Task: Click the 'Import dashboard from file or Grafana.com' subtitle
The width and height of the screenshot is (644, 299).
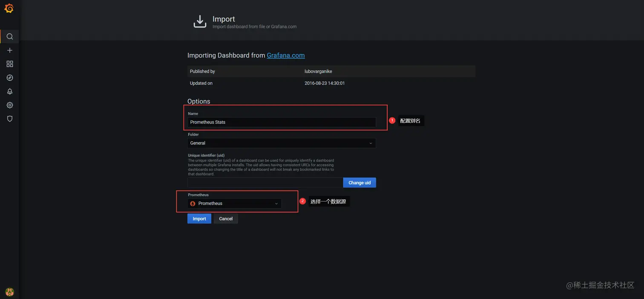Action: (255, 26)
